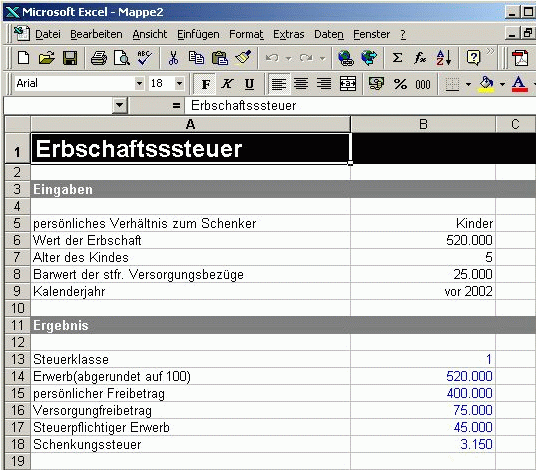
Task: Click the merge and center icon
Action: [x=348, y=84]
